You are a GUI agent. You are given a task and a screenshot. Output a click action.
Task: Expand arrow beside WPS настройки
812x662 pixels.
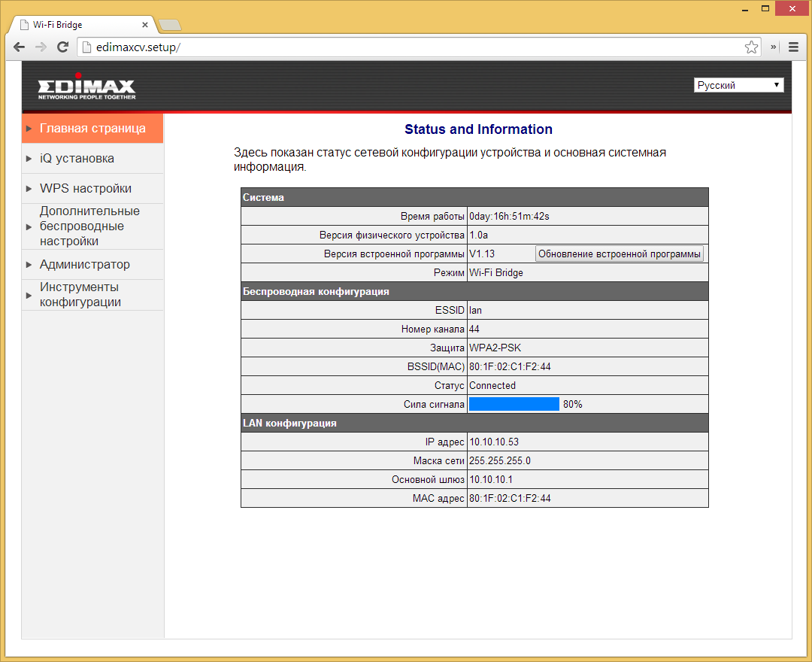[29, 189]
